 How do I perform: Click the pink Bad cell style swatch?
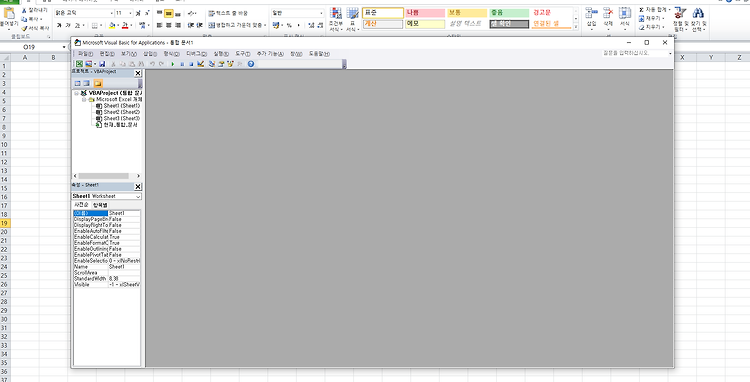tap(425, 13)
